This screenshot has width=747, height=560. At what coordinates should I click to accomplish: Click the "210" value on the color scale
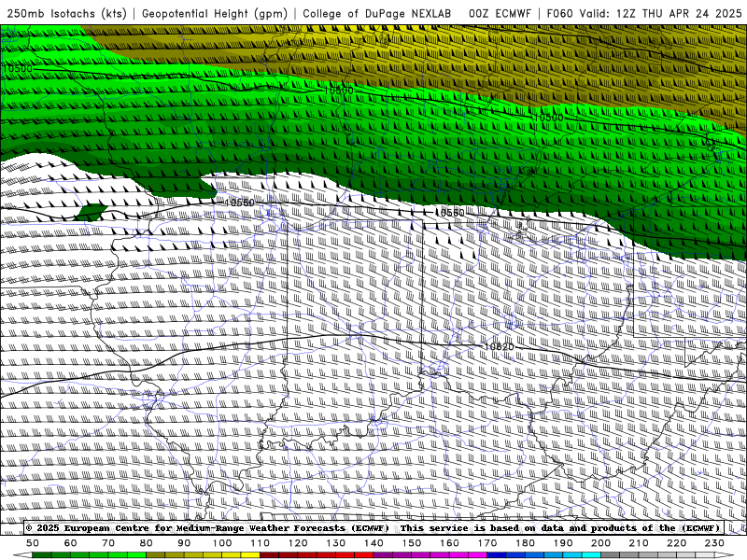click(x=640, y=543)
